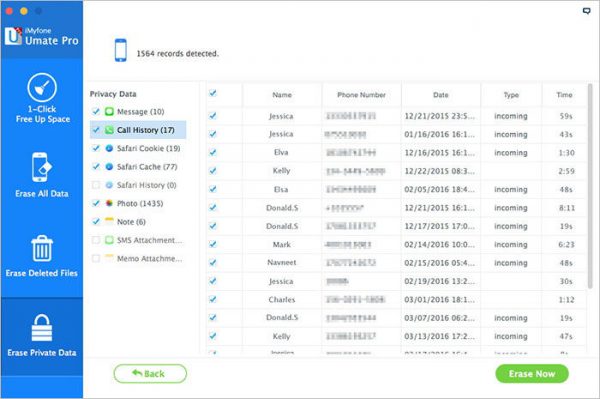Screen dimensions: 600x399
Task: Open Erase Deleted Files trash icon
Action: 42,249
